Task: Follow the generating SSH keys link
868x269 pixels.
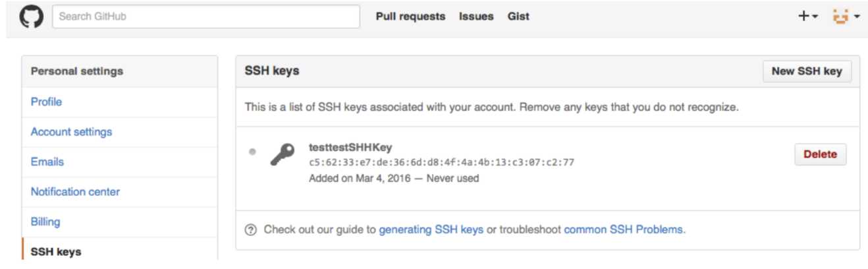Action: pos(431,229)
